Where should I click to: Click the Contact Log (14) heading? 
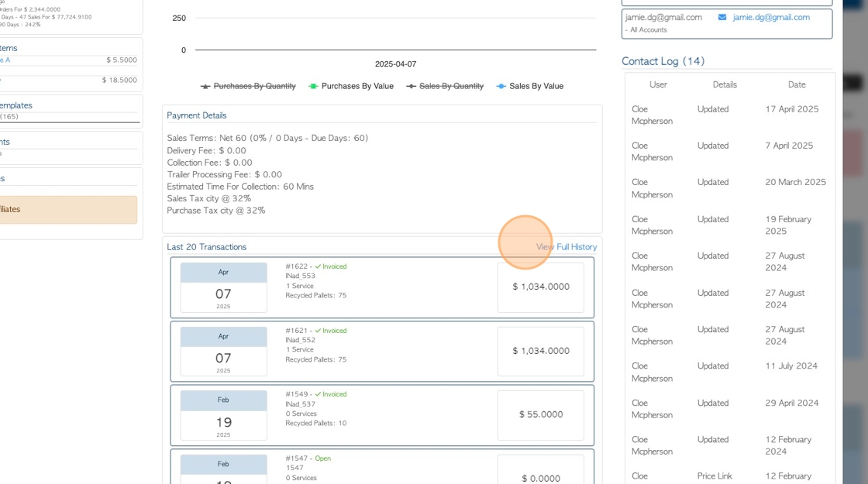tap(663, 61)
